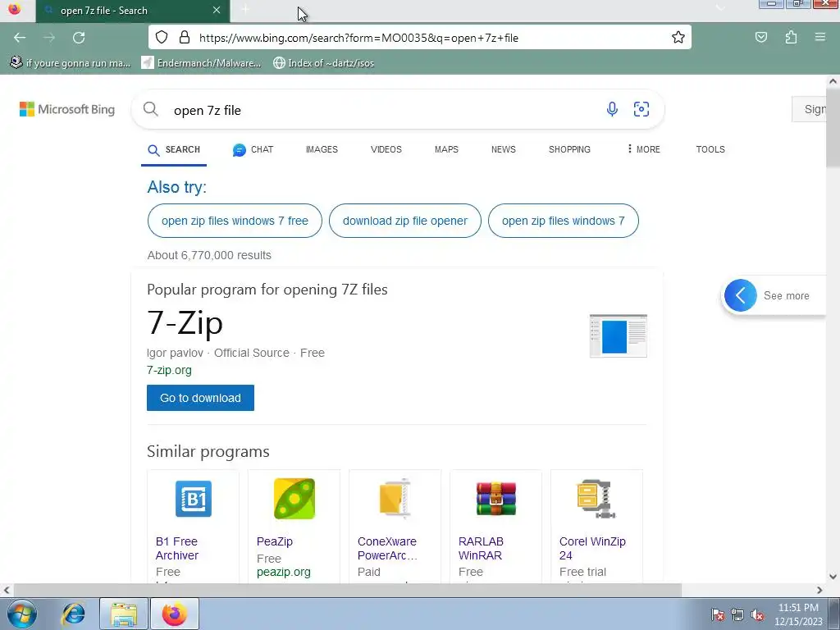Open the Endermanch/Malware bookmark
840x630 pixels.
(201, 62)
